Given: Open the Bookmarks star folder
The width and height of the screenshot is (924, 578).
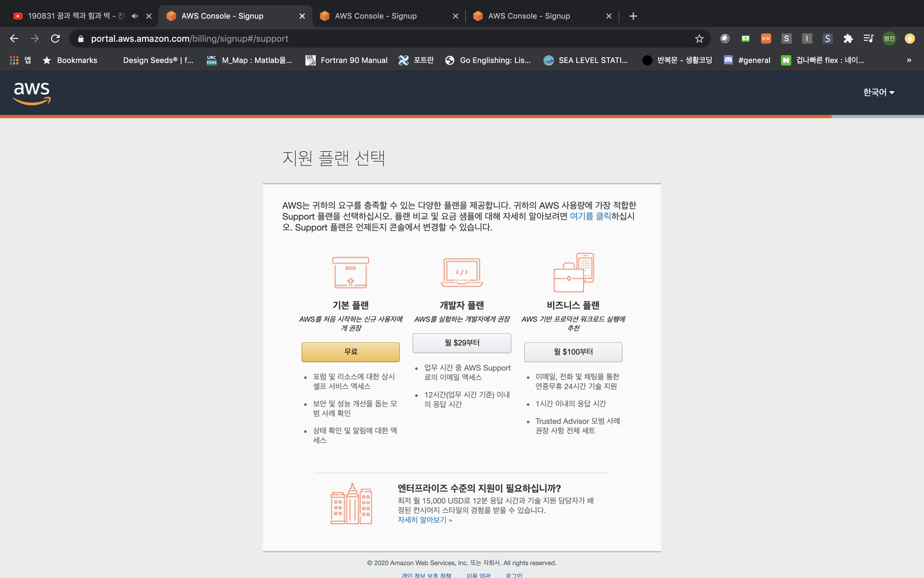Looking at the screenshot, I should point(70,60).
